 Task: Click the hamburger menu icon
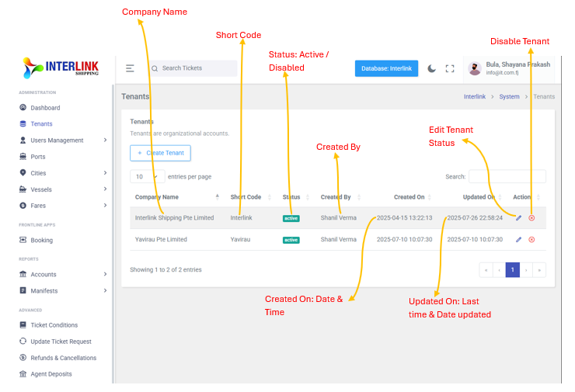[130, 68]
